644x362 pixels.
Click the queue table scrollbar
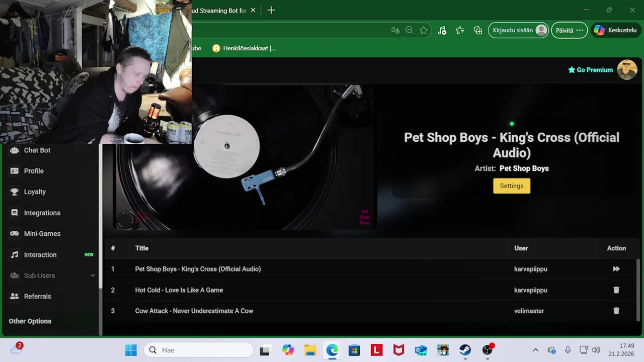[638, 289]
